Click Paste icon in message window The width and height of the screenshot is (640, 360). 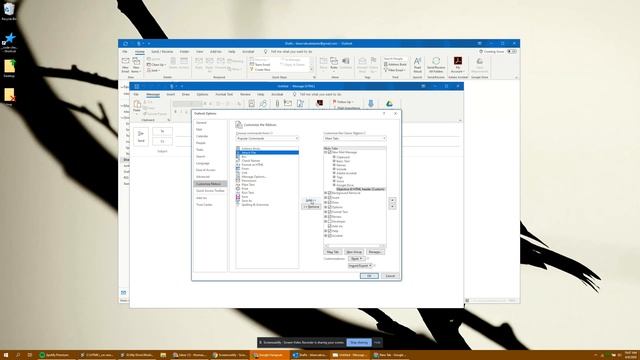(137, 106)
